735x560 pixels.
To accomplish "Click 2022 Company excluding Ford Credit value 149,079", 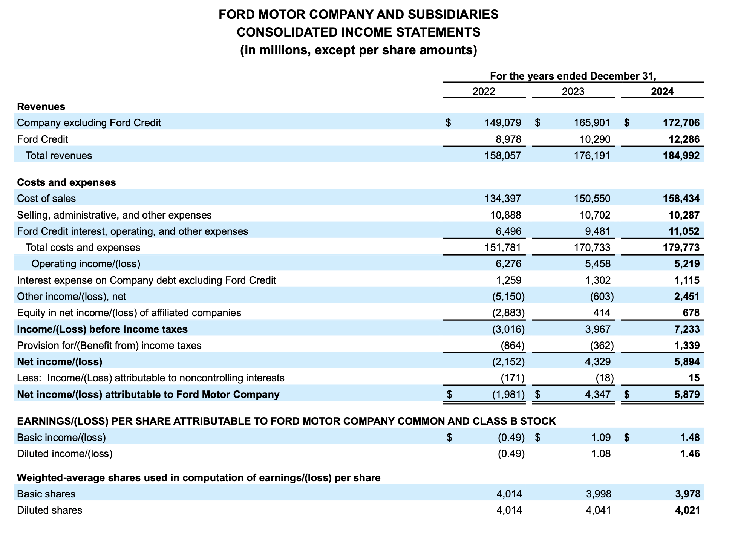I will click(503, 123).
